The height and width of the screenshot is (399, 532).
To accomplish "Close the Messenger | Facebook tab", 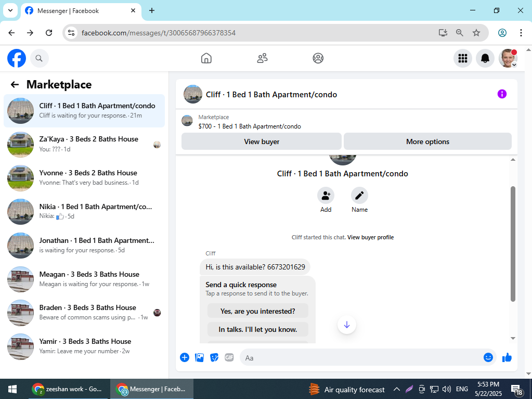I will tap(133, 10).
